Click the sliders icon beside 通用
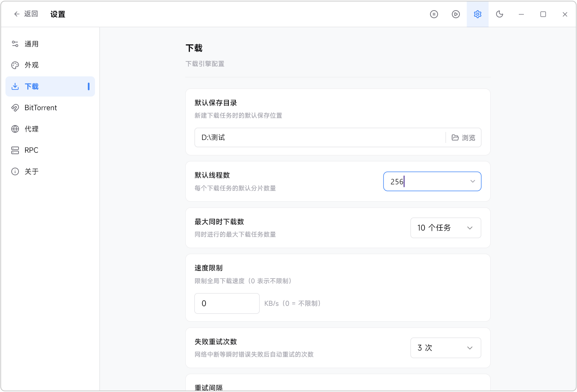 [15, 44]
